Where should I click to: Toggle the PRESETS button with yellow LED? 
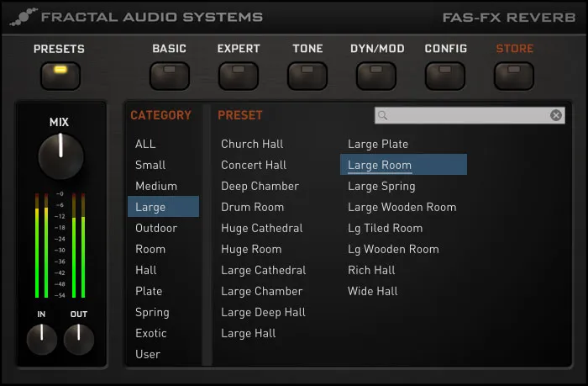59,76
